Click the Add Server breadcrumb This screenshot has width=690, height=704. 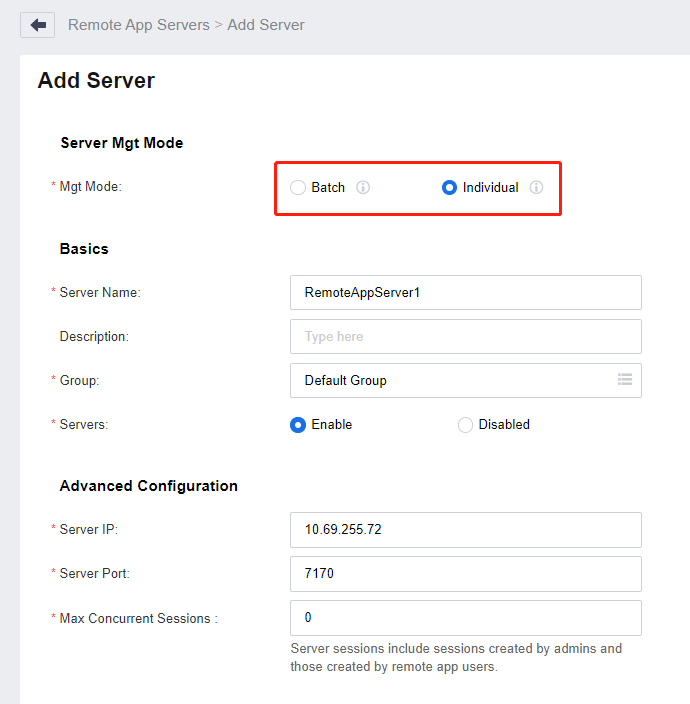point(266,25)
